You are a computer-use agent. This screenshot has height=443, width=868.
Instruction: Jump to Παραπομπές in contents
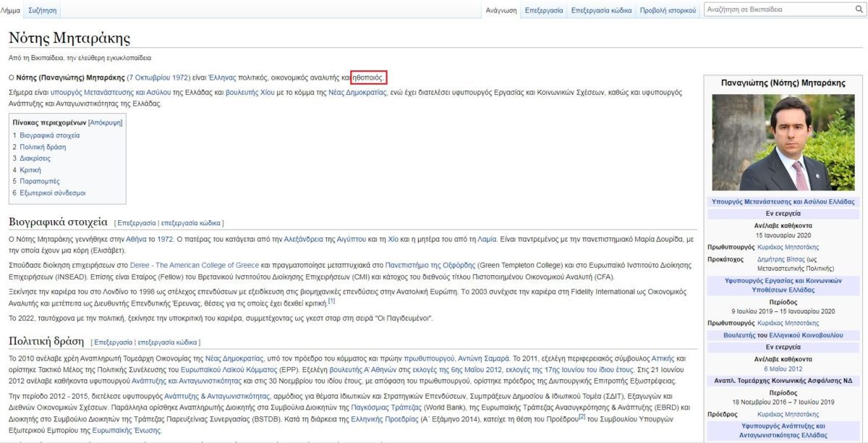click(40, 181)
